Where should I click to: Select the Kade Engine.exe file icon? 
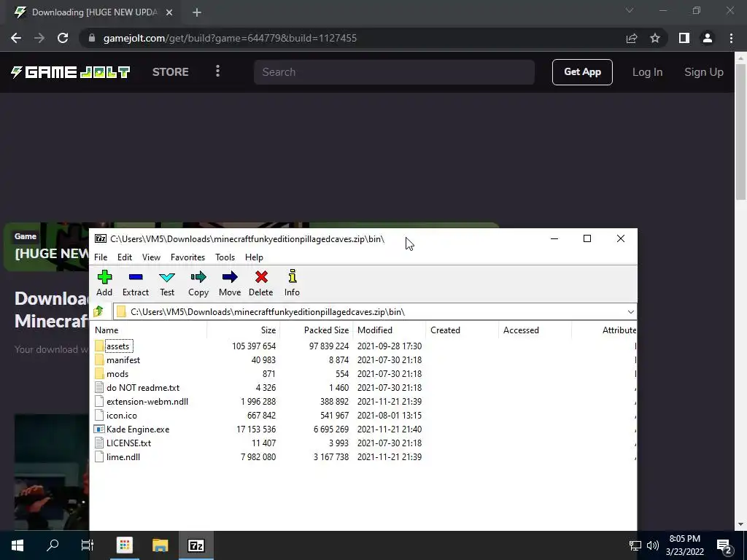tap(99, 429)
